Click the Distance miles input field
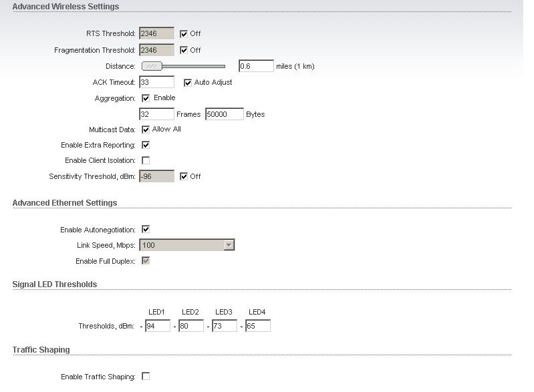Screen dimensions: 534x392 coord(256,66)
